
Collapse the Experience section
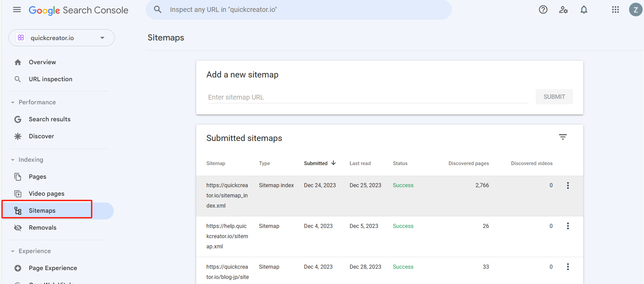pos(13,251)
